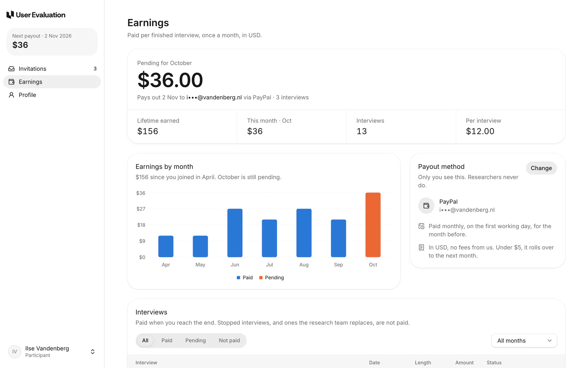This screenshot has width=588, height=368.
Task: Open the Next payout summary card
Action: tap(52, 42)
